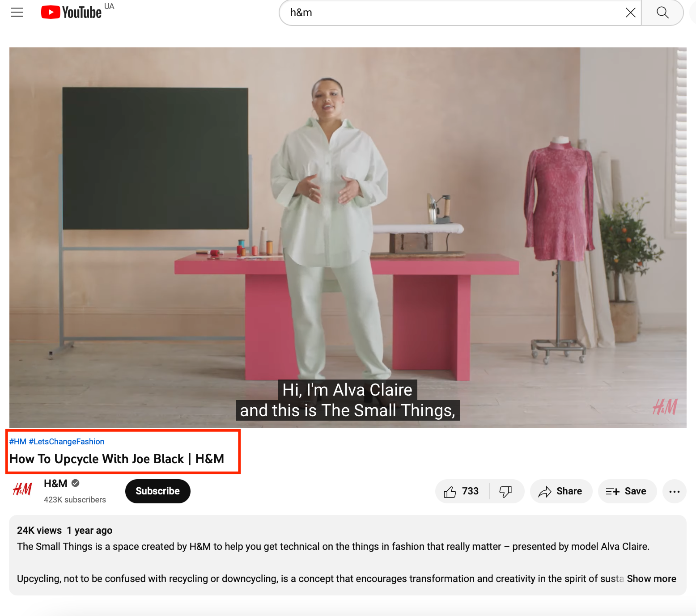The height and width of the screenshot is (616, 696).
Task: Click the 1 year ago upload date
Action: pos(89,531)
